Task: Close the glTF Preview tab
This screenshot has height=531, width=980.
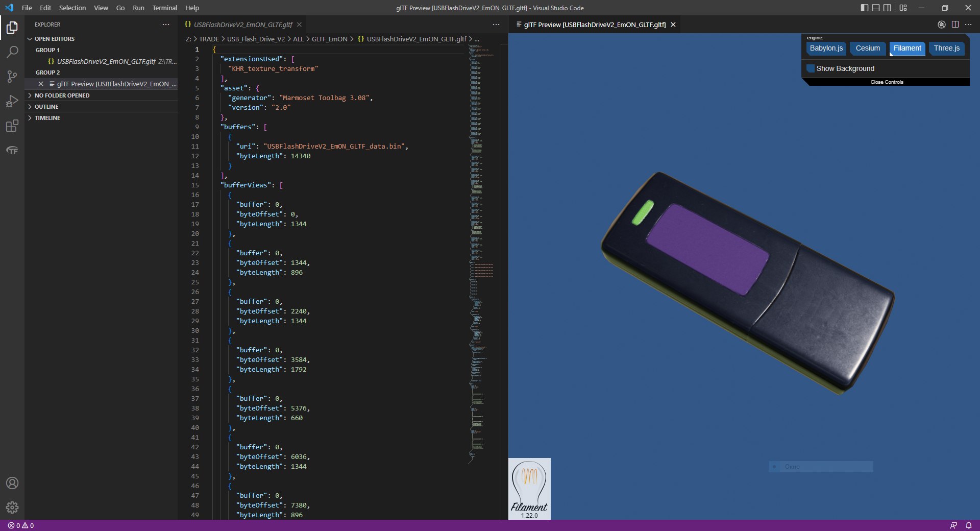Action: [x=673, y=25]
